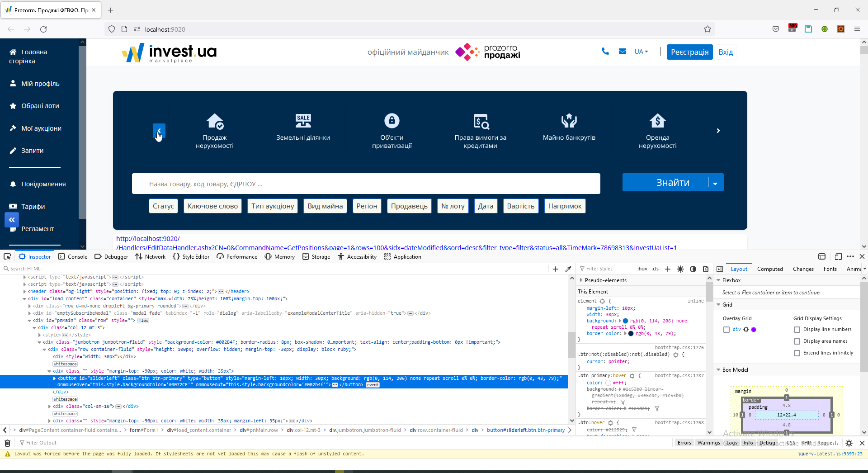Toggle the Errors console filter
This screenshot has width=868, height=473.
684,443
